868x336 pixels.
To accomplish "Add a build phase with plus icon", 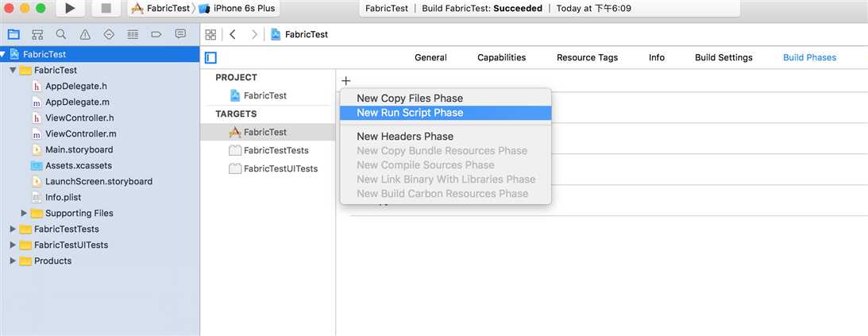I will 346,81.
